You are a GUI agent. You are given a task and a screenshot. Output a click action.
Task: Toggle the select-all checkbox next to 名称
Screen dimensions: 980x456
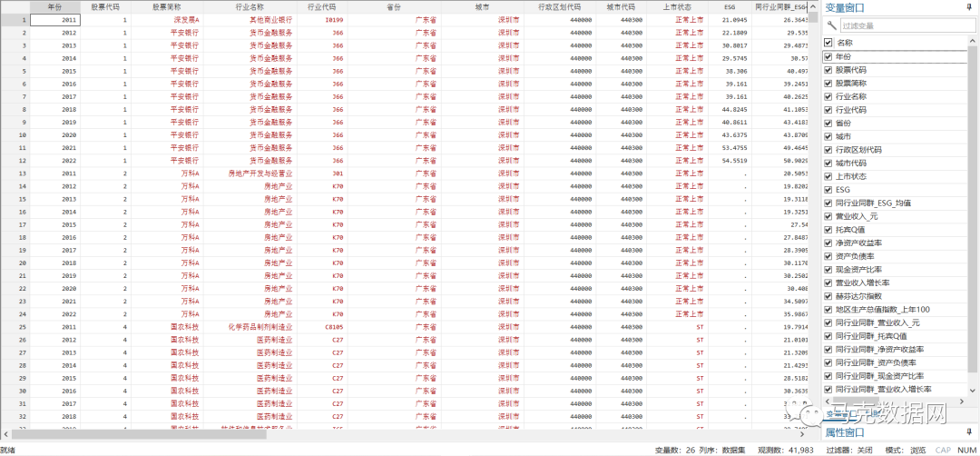828,43
